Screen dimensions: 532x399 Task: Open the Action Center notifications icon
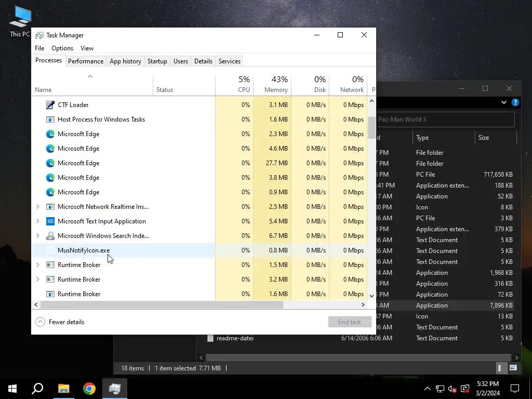click(515, 389)
